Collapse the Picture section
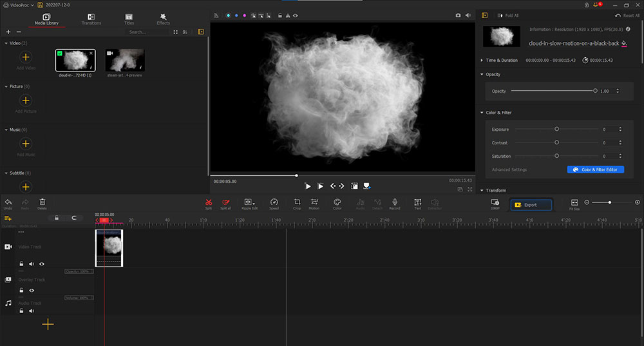 pyautogui.click(x=6, y=87)
